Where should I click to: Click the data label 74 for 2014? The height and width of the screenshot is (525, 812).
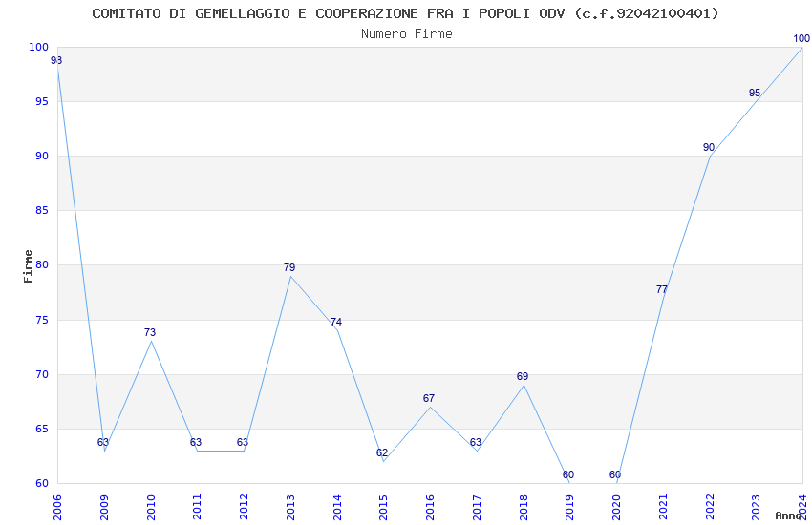(336, 322)
